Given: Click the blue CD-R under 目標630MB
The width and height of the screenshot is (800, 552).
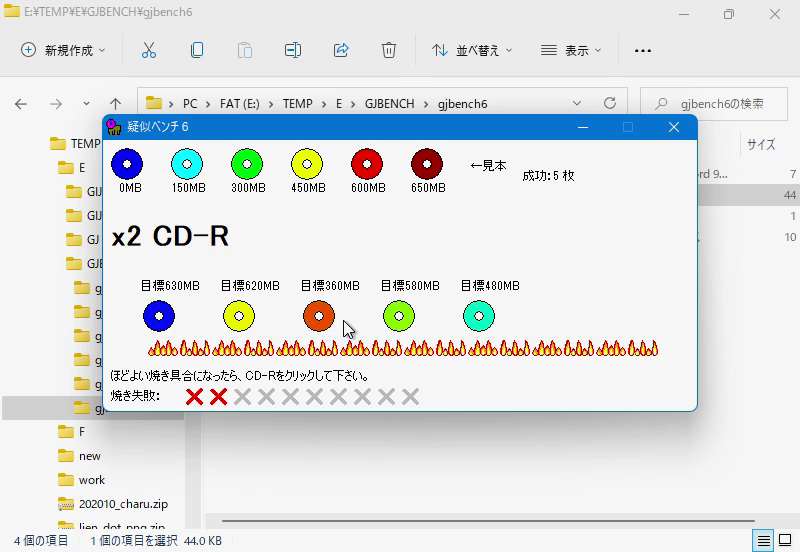Looking at the screenshot, I should click(159, 316).
